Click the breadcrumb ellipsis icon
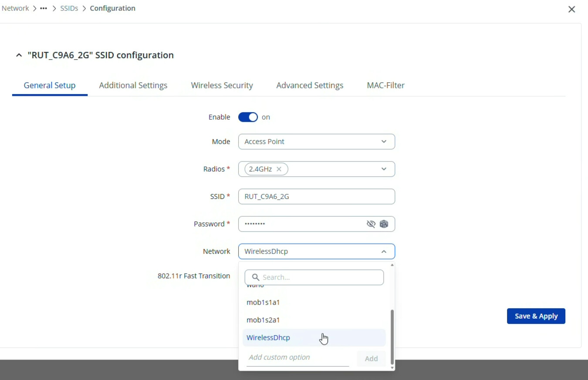Image resolution: width=588 pixels, height=380 pixels. click(44, 8)
